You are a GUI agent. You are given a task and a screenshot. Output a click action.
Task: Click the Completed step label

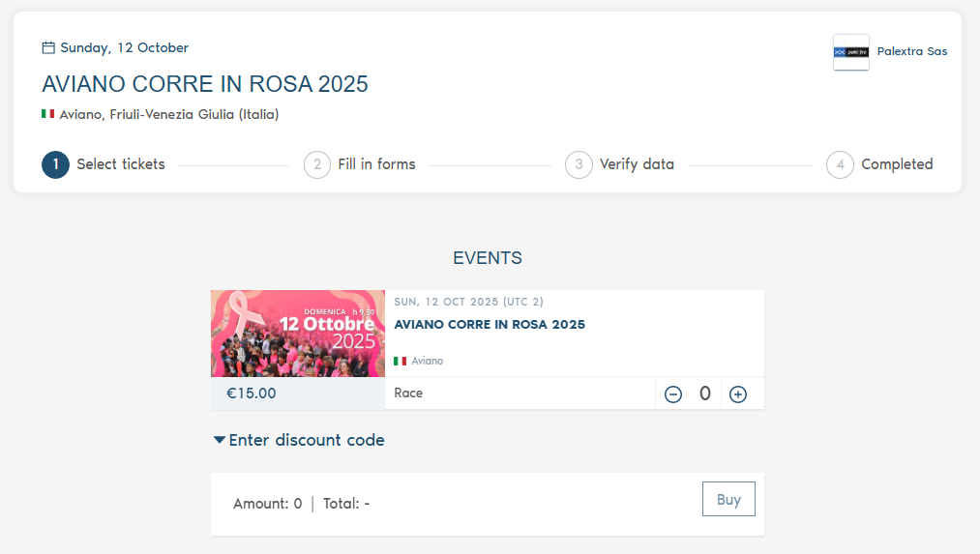pos(897,164)
